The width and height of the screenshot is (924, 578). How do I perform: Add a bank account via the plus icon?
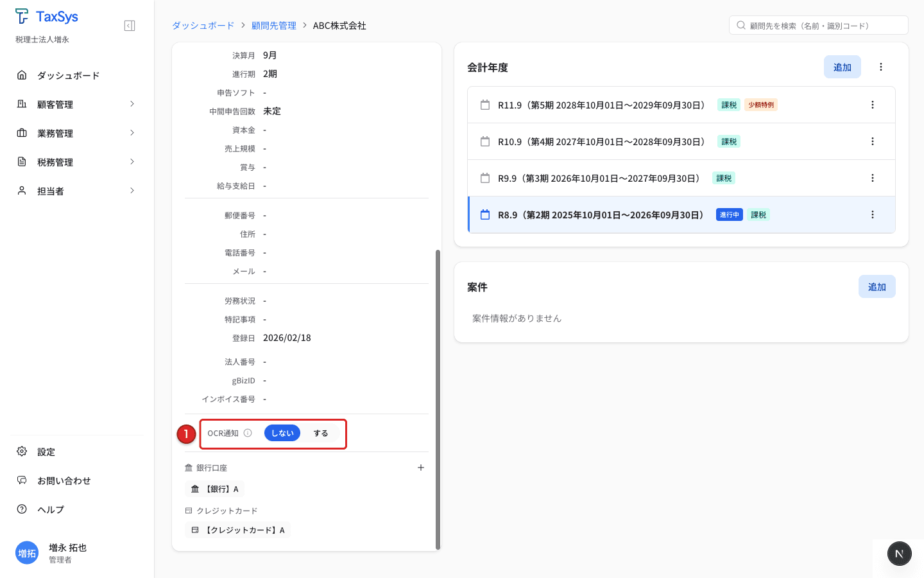(x=421, y=468)
